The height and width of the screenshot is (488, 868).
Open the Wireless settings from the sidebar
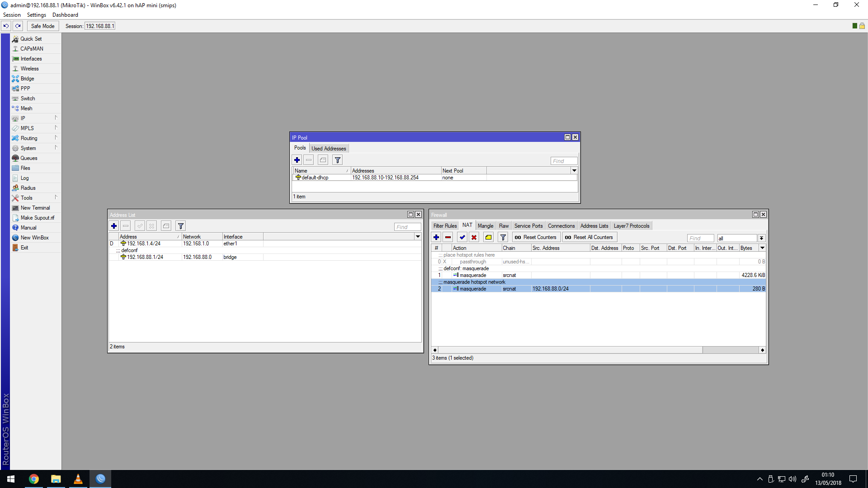(29, 68)
